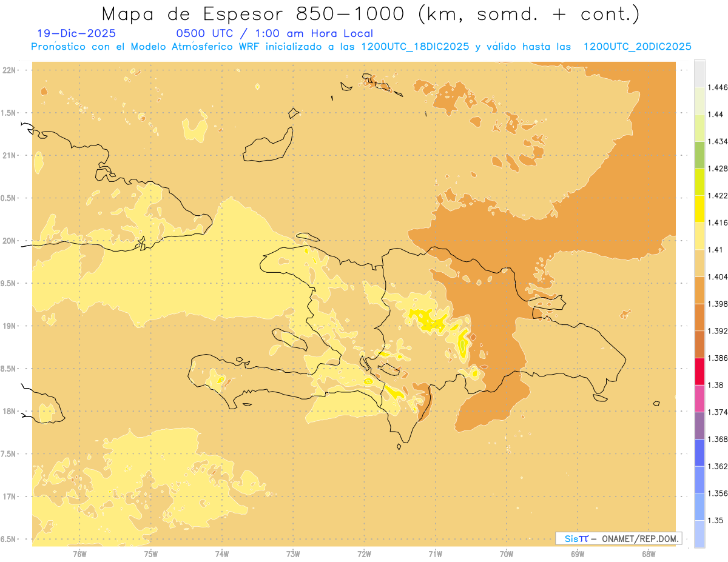This screenshot has height=562, width=728.
Task: Select the 72W longitude label
Action: 364,554
